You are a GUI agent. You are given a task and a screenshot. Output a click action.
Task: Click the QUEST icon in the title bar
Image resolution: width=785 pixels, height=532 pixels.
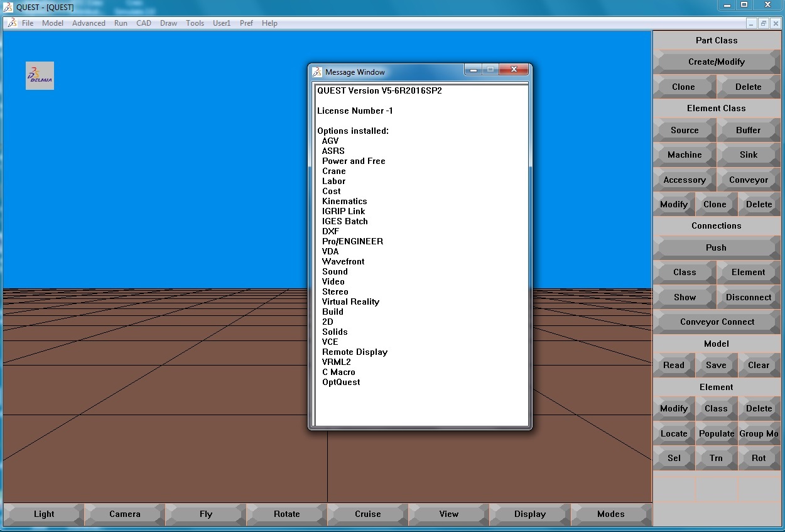(8, 7)
